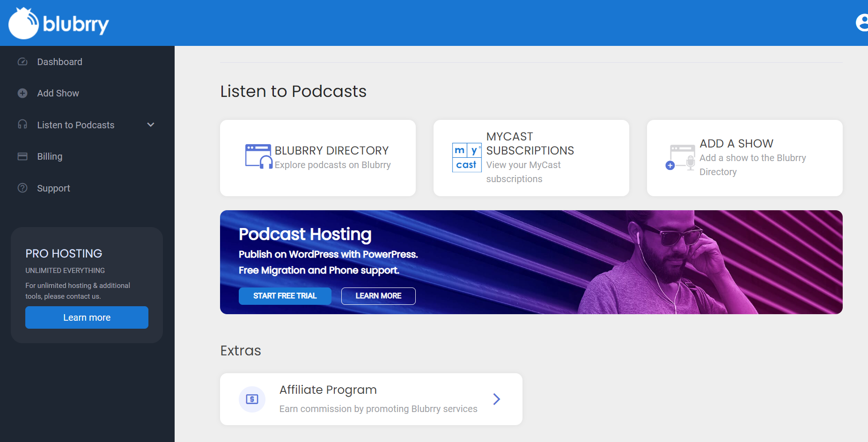Click the Support question mark icon
Image resolution: width=868 pixels, height=442 pixels.
pyautogui.click(x=22, y=188)
